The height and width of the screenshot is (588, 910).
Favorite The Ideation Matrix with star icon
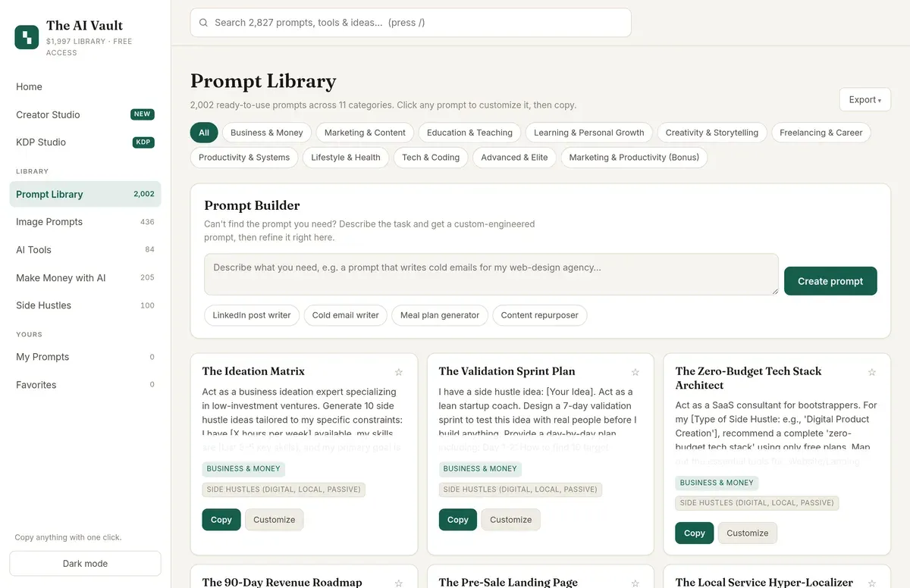(399, 372)
